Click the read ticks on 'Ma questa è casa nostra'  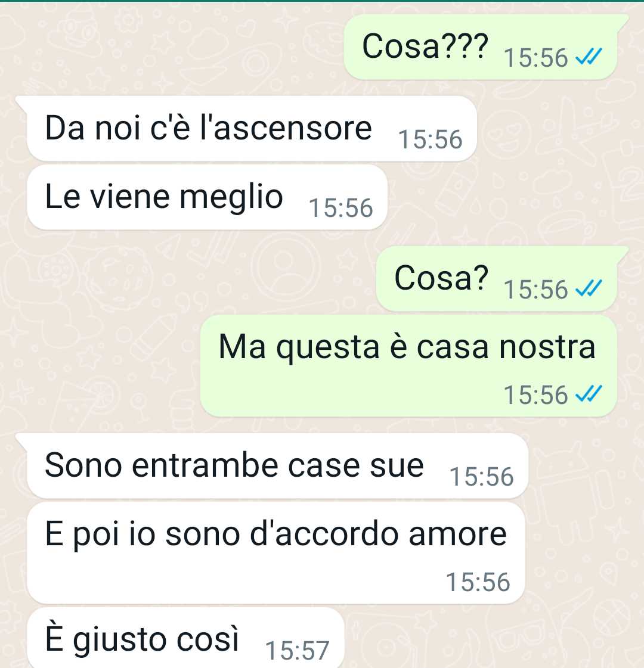(x=589, y=394)
